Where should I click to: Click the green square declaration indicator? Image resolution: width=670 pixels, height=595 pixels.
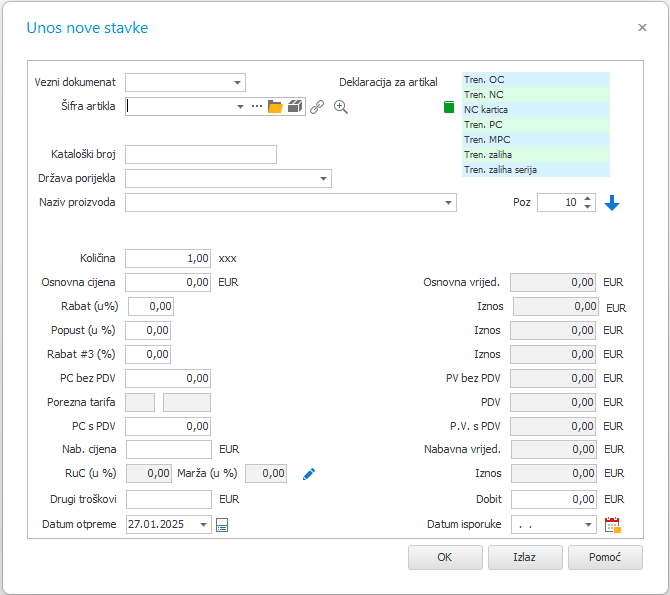coord(449,107)
